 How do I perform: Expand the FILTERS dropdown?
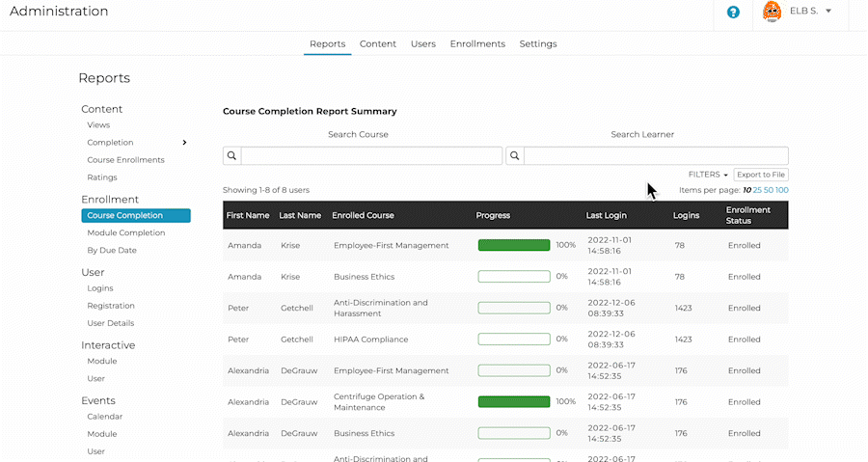[708, 175]
